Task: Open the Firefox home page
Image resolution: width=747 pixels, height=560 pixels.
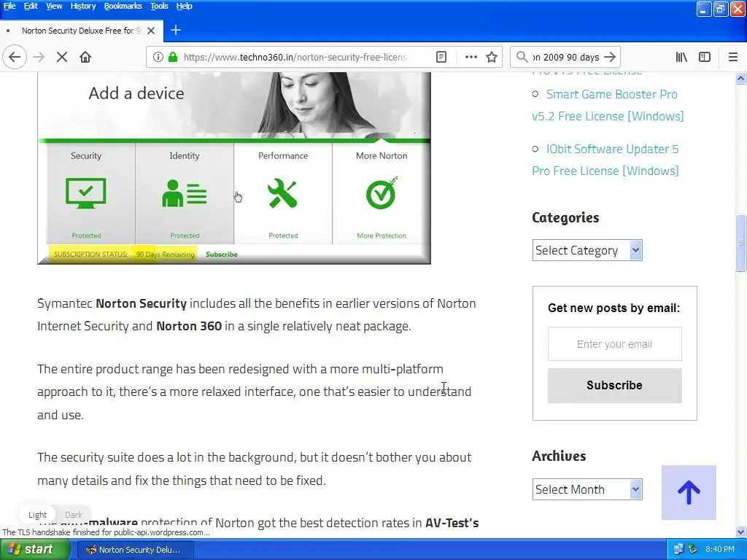Action: pos(85,57)
